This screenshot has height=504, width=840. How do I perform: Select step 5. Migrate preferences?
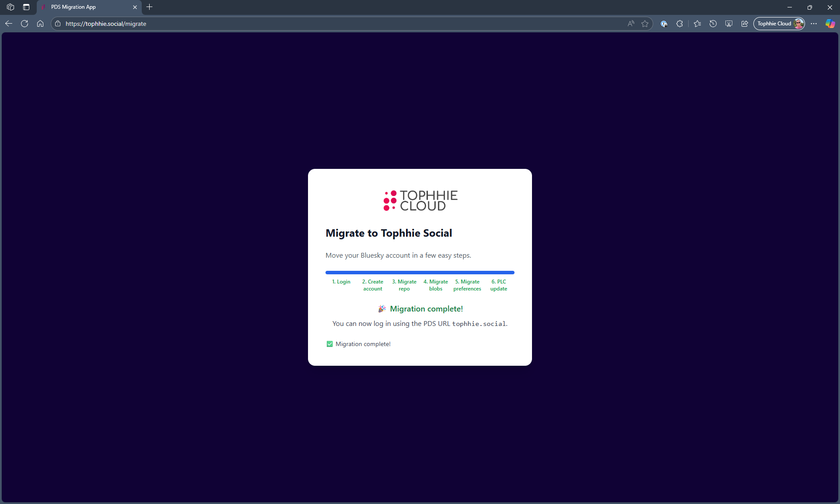[467, 285]
